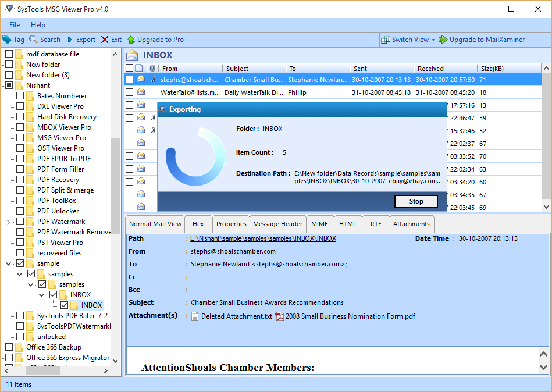Click the folder tree vertical scrollbar thumb
Screen dimensions: 552x392
(x=116, y=187)
